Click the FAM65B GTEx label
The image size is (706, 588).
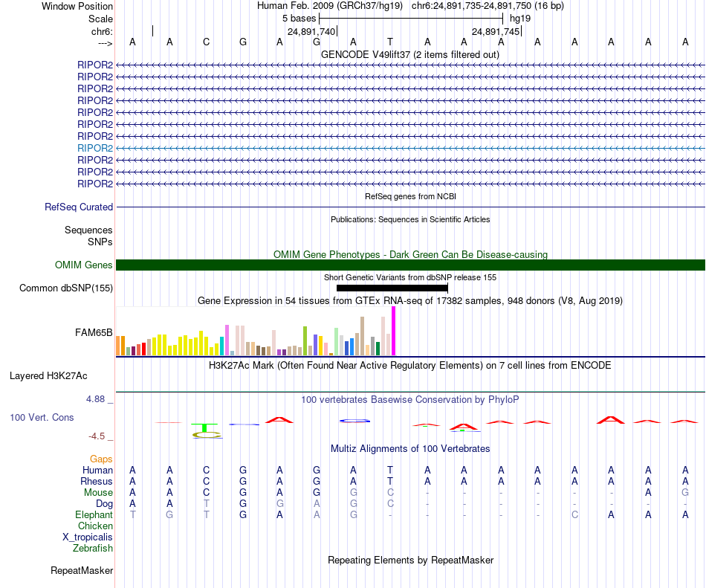tap(94, 333)
